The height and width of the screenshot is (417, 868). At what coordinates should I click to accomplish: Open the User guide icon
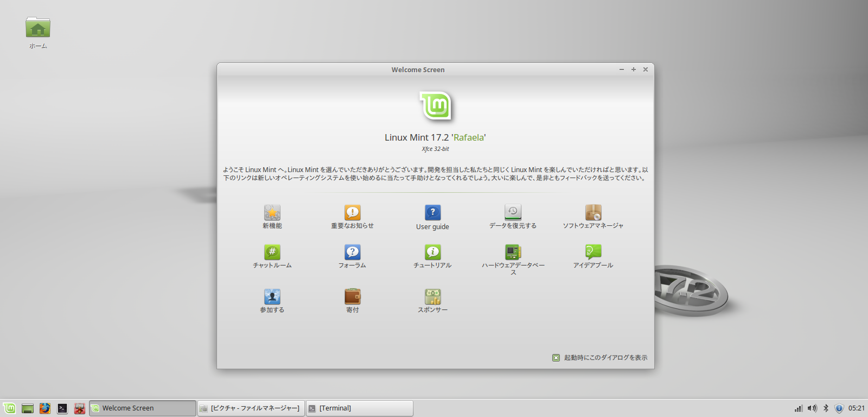point(433,212)
